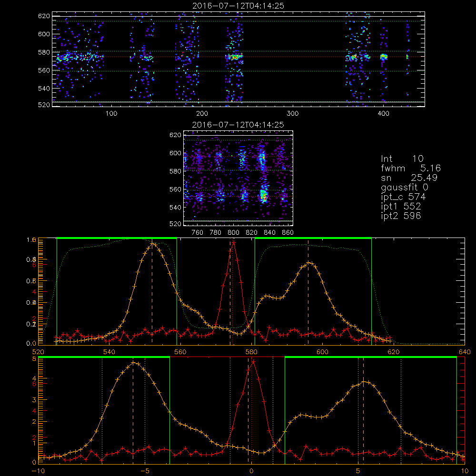This screenshot has height=476, width=476.
Task: Click the red peak at 0 in lower profile plot
Action: (253, 361)
